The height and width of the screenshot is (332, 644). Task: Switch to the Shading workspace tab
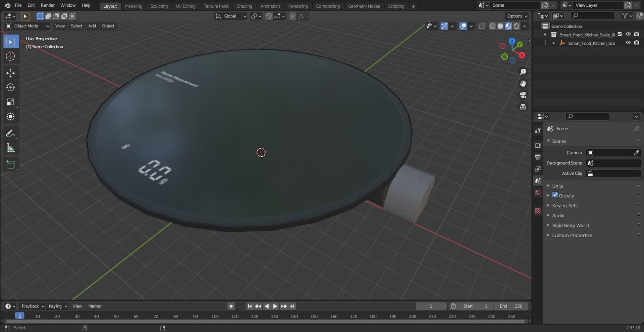coord(244,6)
